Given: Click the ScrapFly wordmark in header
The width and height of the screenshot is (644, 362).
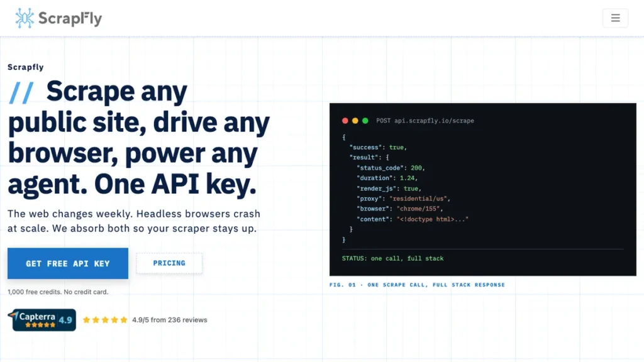Looking at the screenshot, I should (70, 18).
